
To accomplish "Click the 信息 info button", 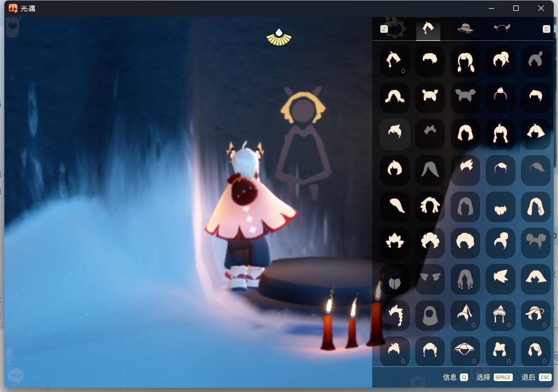I will point(455,377).
